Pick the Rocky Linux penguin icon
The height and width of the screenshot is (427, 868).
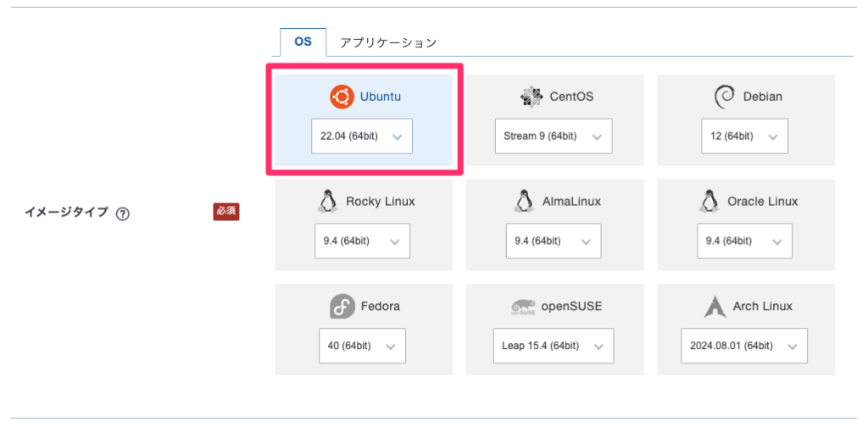click(x=326, y=202)
